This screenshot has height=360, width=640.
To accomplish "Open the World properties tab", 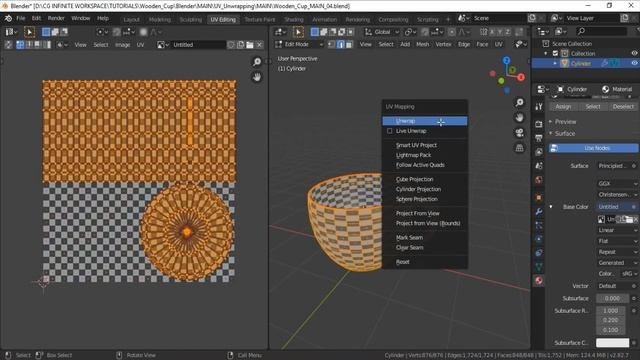I will (539, 180).
